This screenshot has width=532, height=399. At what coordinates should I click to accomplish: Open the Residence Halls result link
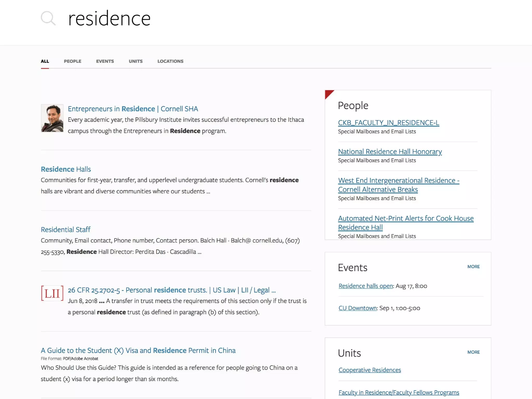(x=66, y=169)
